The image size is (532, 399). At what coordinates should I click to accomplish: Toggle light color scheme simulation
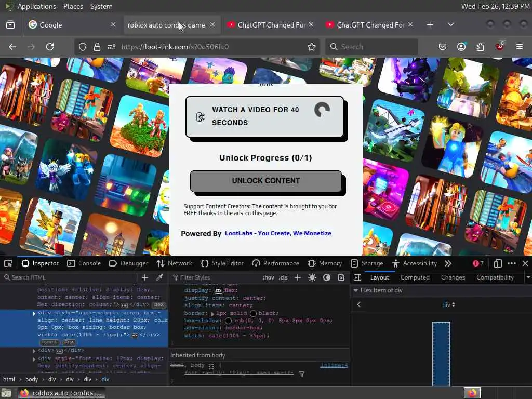click(x=312, y=277)
